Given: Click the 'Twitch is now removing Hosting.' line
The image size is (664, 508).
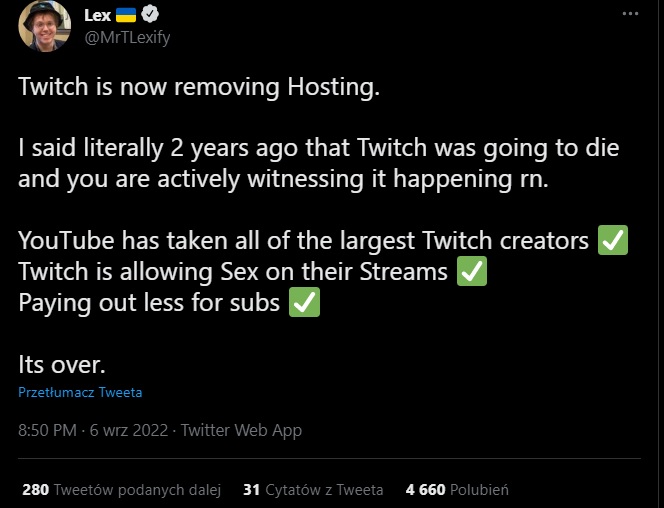Looking at the screenshot, I should [x=200, y=86].
